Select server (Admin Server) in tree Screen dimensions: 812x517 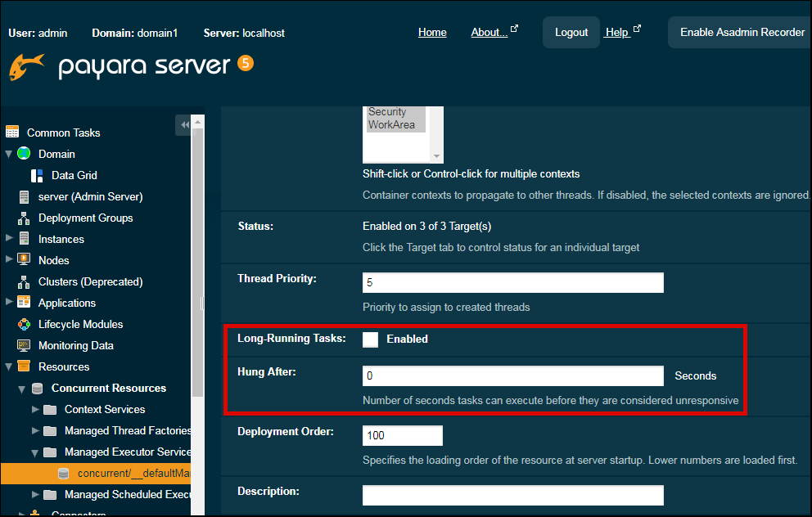(x=90, y=196)
